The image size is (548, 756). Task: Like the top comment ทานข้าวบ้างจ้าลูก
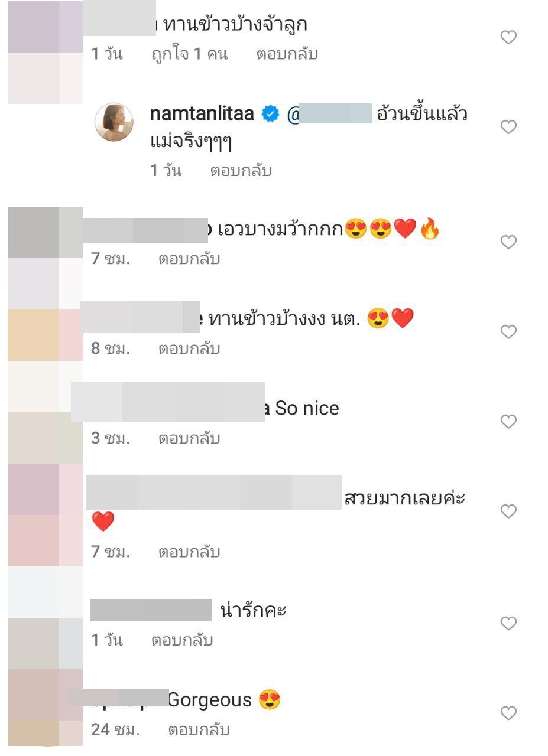[508, 38]
